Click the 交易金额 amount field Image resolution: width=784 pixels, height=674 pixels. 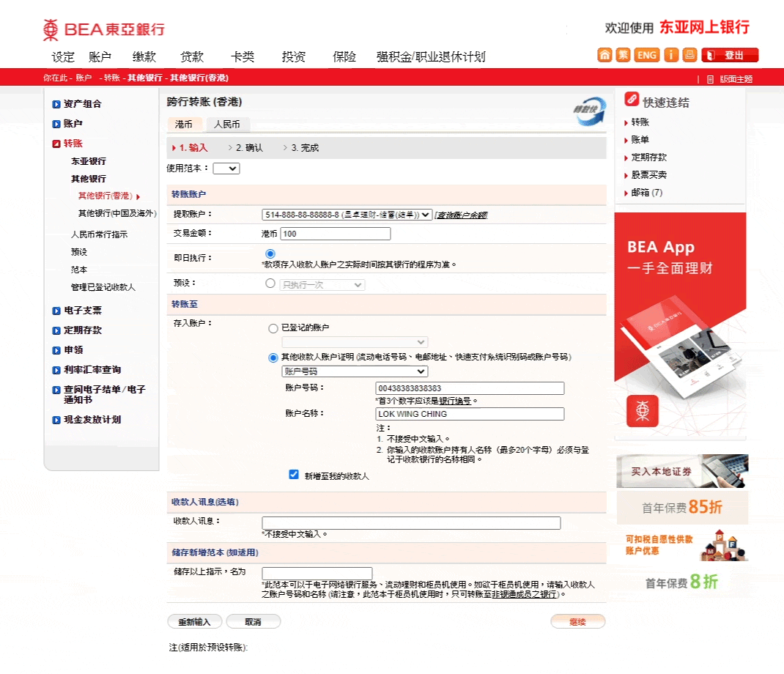tap(336, 234)
